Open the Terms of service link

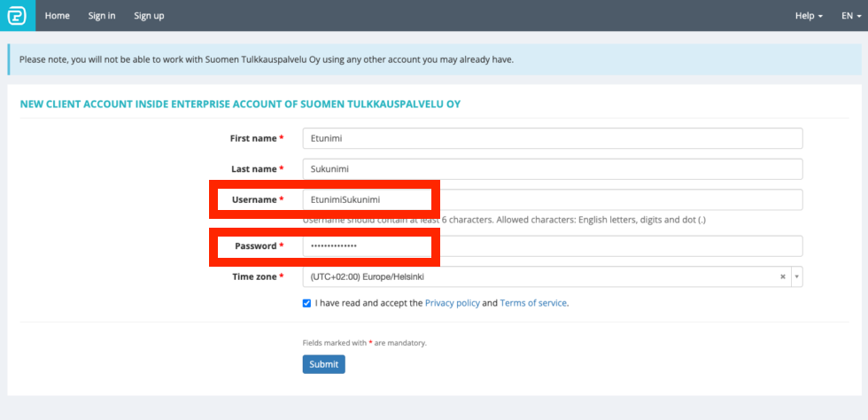coord(533,303)
